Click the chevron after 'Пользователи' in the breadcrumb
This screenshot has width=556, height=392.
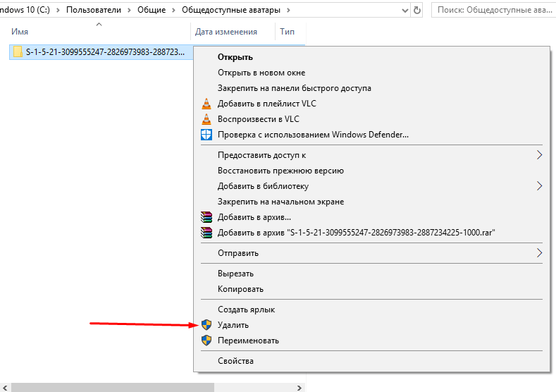[x=129, y=11]
